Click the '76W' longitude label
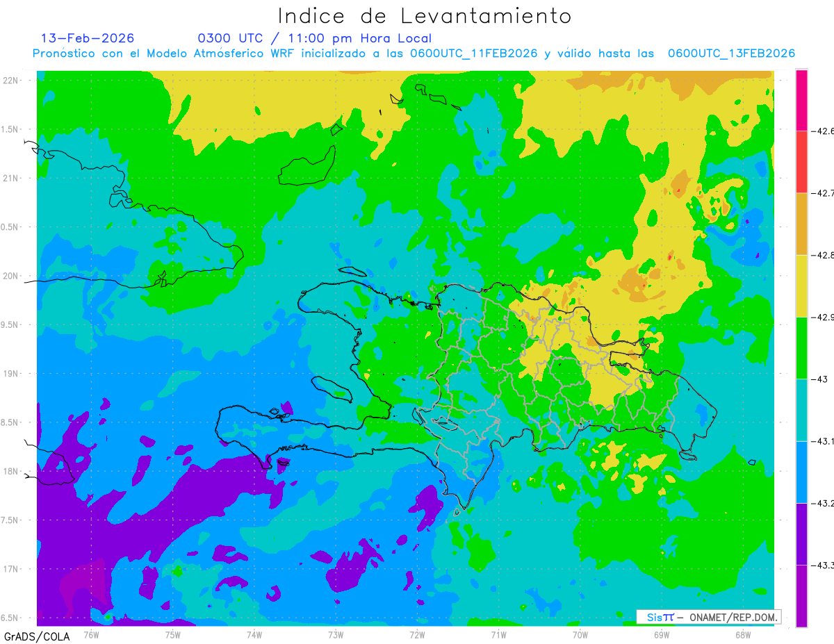 91,634
